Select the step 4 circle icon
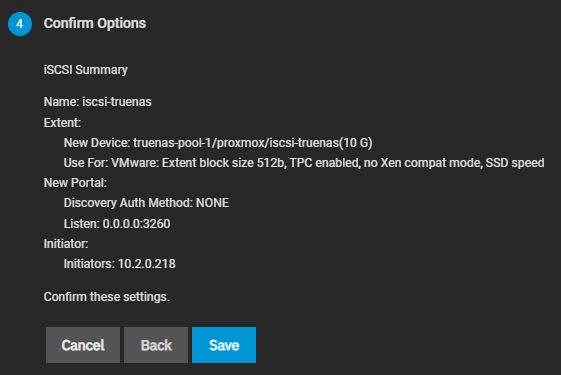This screenshot has width=561, height=375. (x=20, y=24)
